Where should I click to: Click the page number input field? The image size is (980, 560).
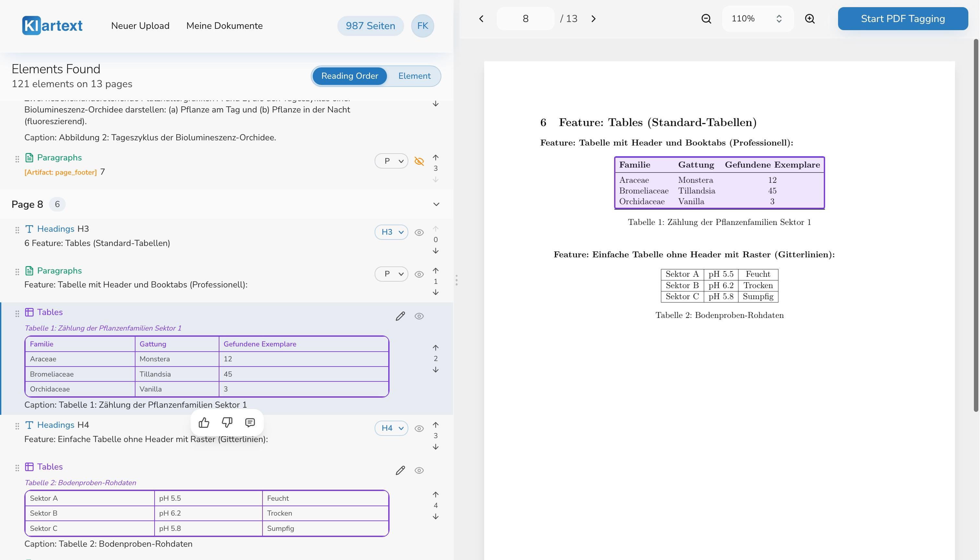(x=525, y=18)
